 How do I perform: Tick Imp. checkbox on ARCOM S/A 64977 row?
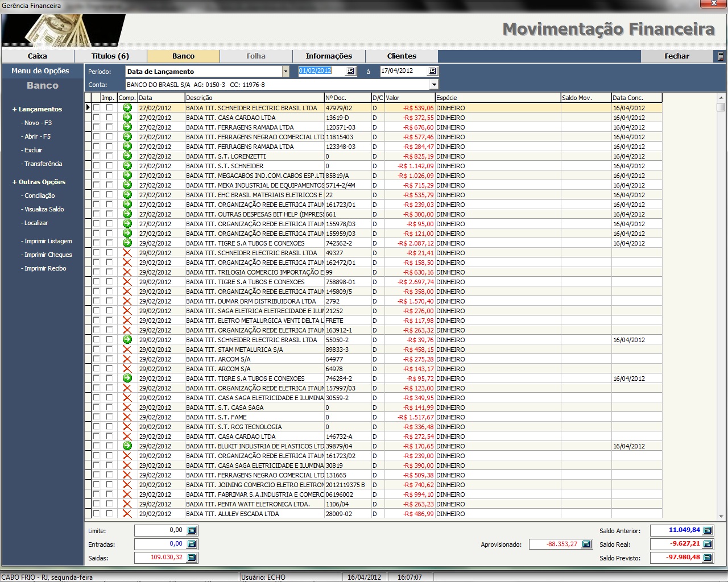tap(109, 359)
